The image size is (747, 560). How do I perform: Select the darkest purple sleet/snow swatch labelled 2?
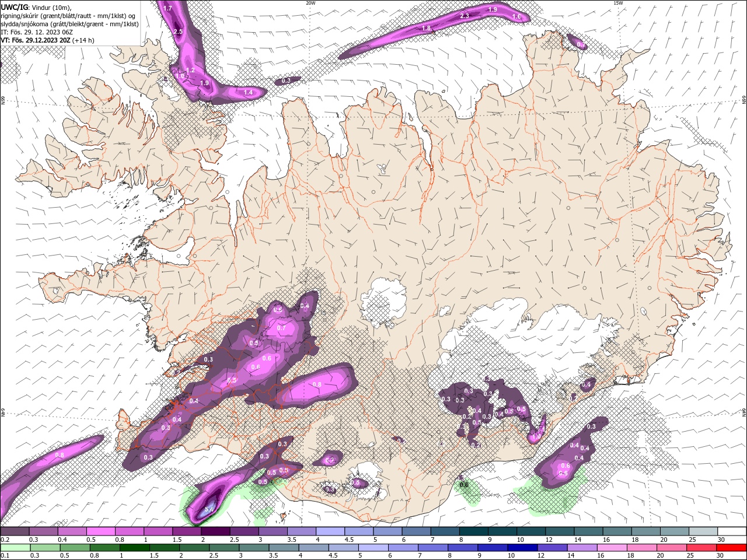click(215, 531)
